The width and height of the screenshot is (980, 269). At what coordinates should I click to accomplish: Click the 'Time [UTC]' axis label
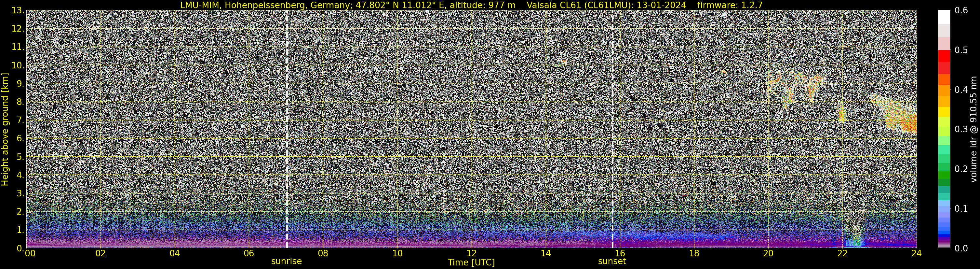coord(471,262)
